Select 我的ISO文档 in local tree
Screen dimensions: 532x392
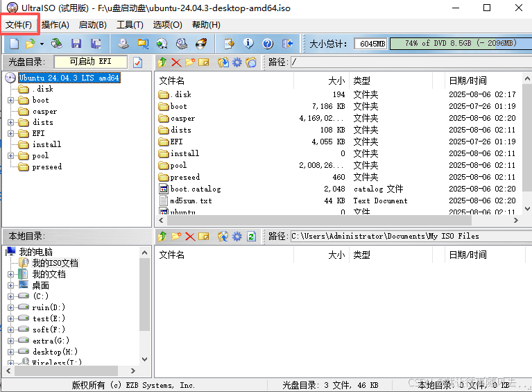[x=55, y=263]
